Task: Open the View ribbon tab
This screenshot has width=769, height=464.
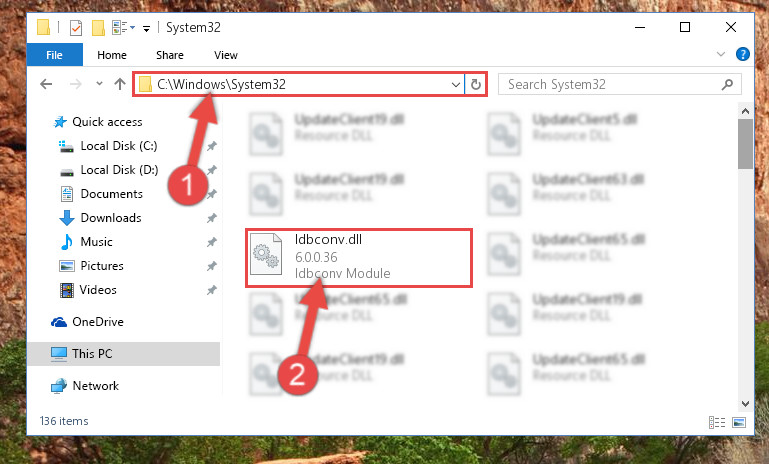Action: pyautogui.click(x=226, y=55)
